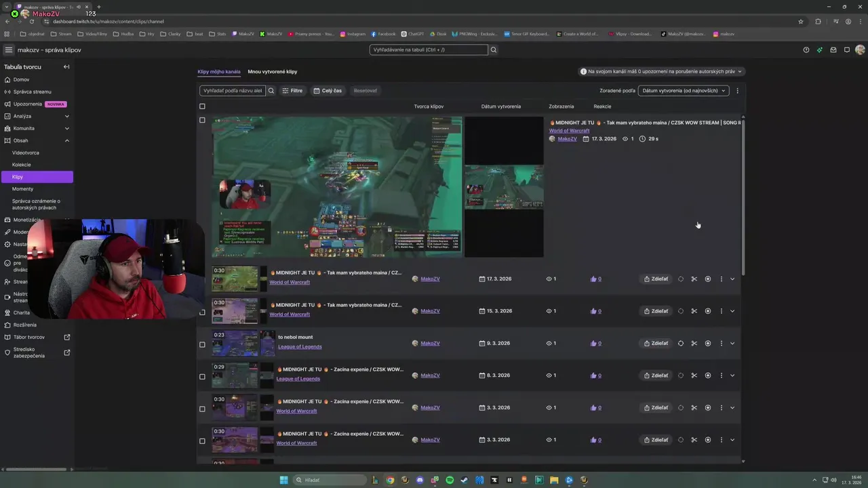Open Tábor tvorcov external link
868x488 pixels.
pos(37,337)
